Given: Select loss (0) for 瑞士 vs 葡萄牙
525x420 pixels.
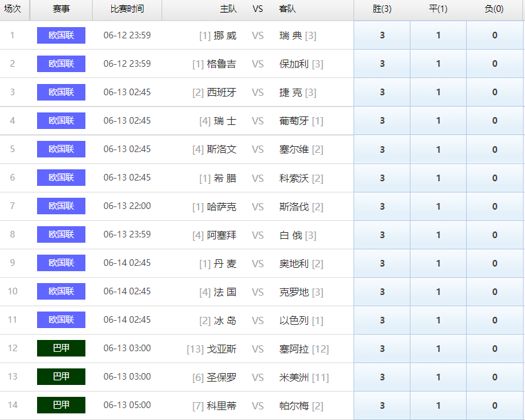Looking at the screenshot, I should coord(495,120).
